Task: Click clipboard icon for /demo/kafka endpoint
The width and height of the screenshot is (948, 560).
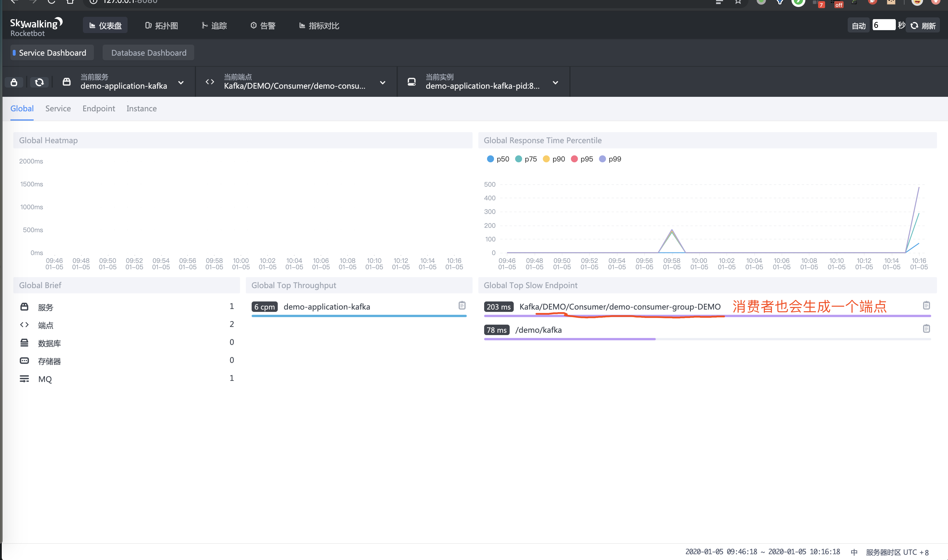Action: tap(926, 329)
